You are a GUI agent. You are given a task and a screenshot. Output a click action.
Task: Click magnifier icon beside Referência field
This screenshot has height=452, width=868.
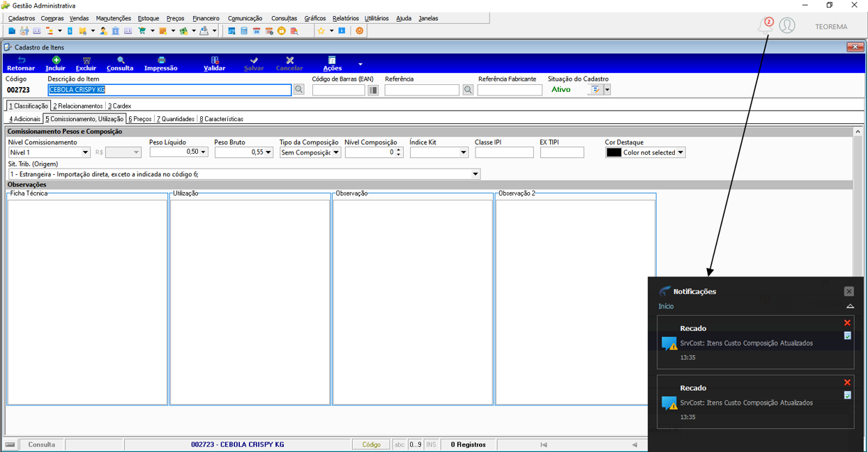[468, 90]
